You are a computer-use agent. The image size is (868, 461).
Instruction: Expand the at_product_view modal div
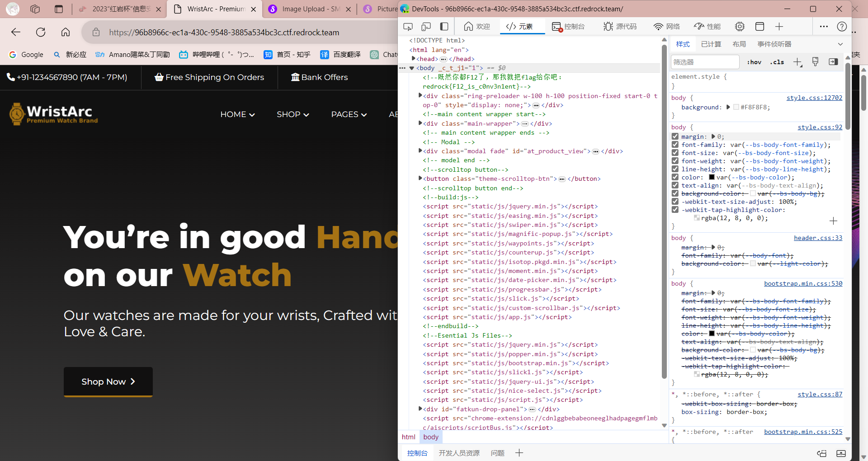tap(420, 151)
